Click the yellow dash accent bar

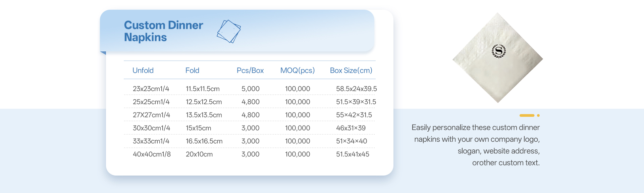527,115
